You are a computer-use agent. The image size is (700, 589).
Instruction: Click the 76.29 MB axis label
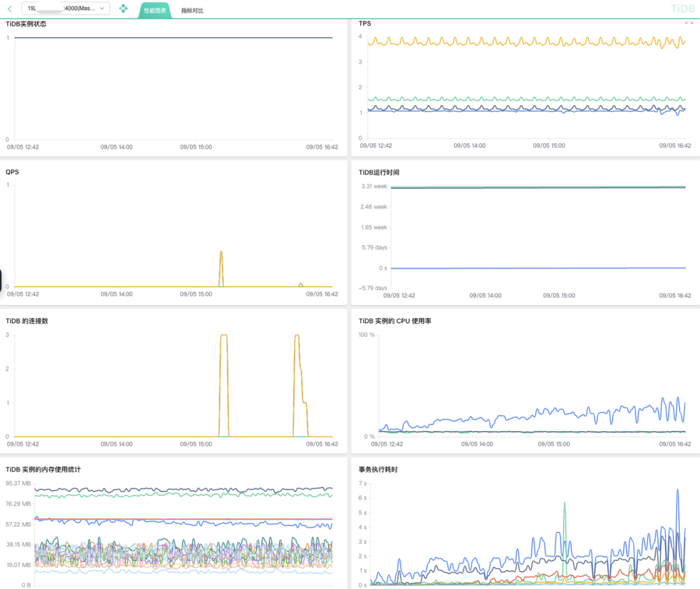pyautogui.click(x=18, y=503)
